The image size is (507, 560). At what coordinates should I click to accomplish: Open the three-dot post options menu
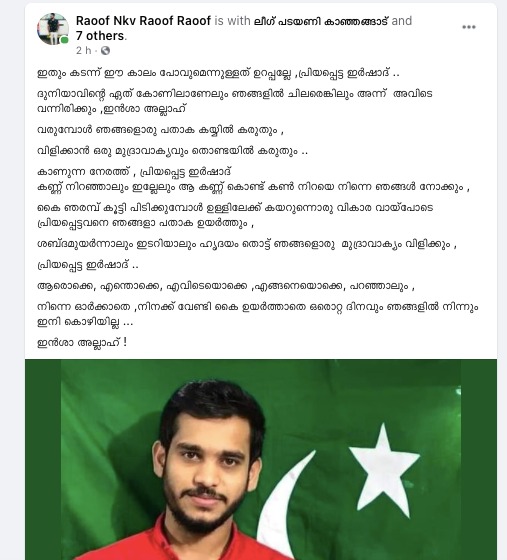point(468,27)
